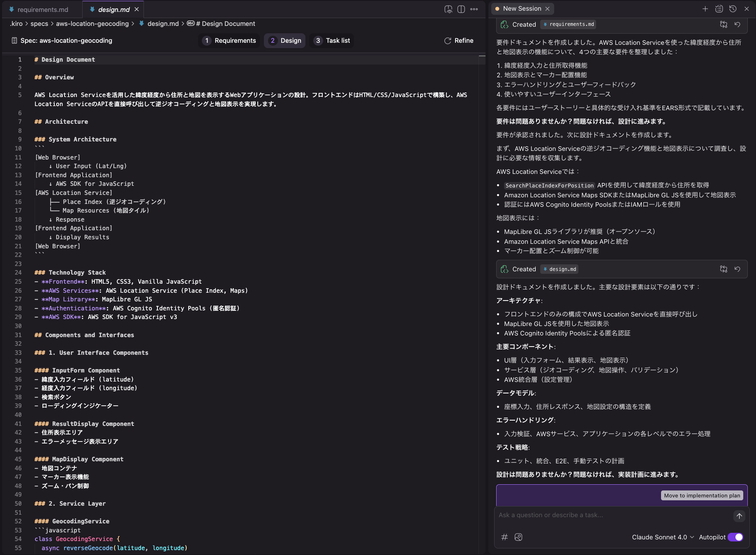Click '#### ResultDisplay Component' heading
Viewport: 756px width, 555px height.
pyautogui.click(x=84, y=424)
